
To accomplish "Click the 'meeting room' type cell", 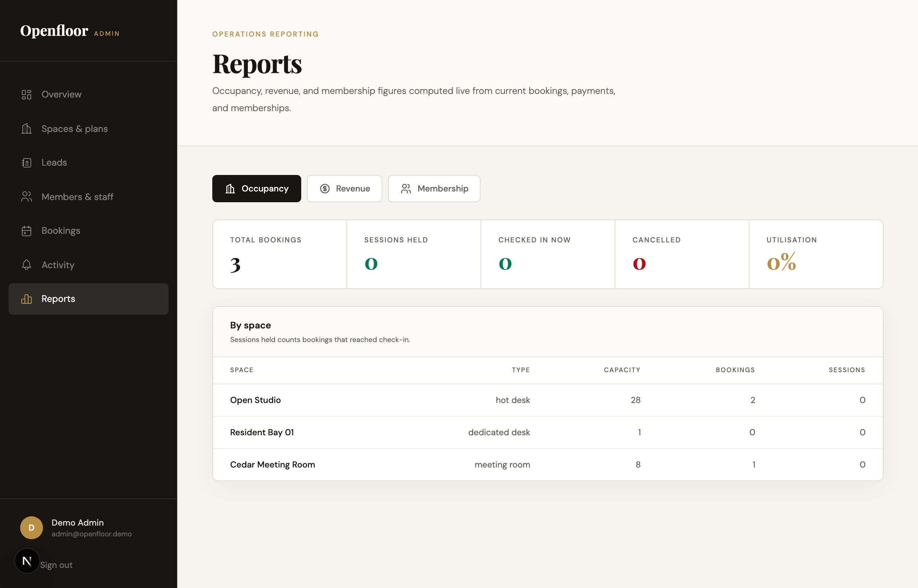I will (x=502, y=465).
